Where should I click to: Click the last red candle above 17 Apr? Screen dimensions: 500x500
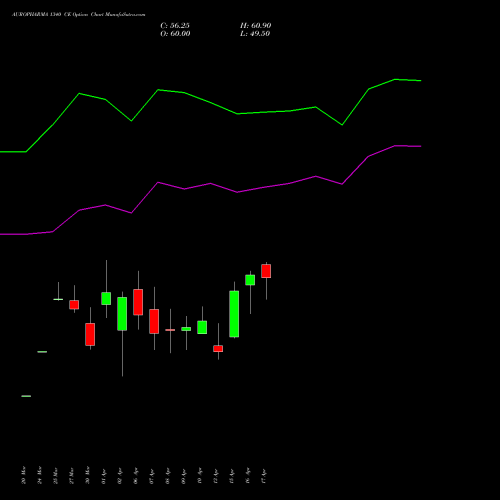(x=266, y=271)
